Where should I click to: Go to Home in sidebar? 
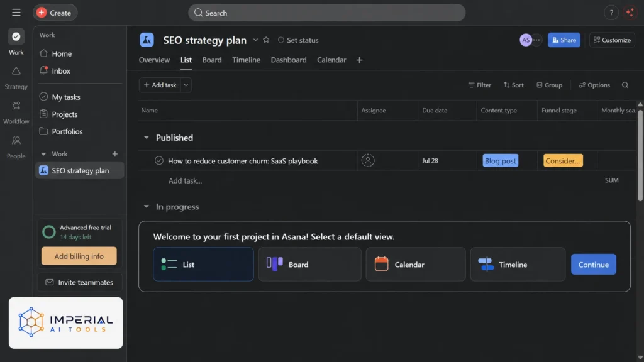click(x=62, y=54)
